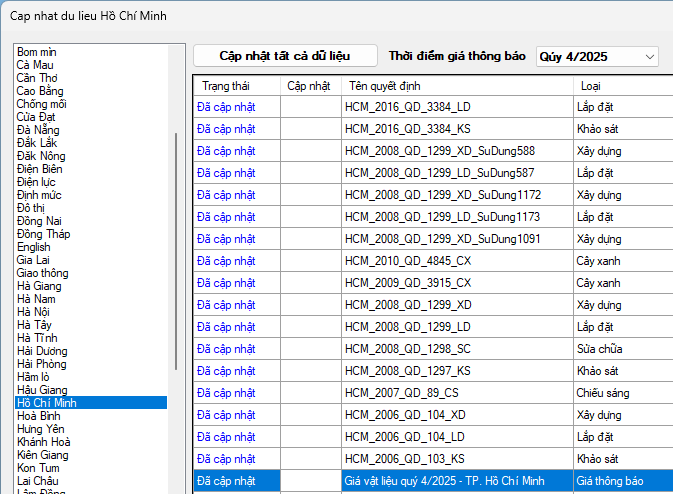Click 'Khánh Hoà' in the province list
The width and height of the screenshot is (673, 494).
(44, 442)
